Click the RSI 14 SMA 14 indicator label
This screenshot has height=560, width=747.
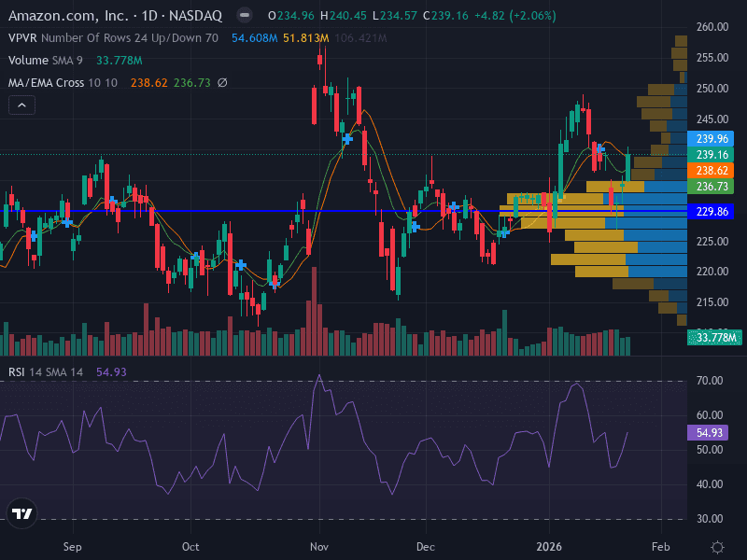46,371
